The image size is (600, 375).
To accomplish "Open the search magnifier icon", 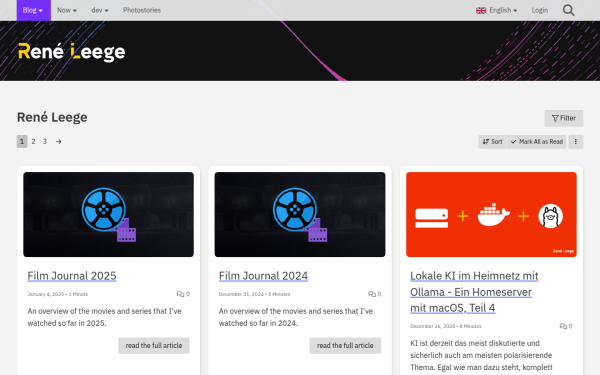I will [x=568, y=10].
